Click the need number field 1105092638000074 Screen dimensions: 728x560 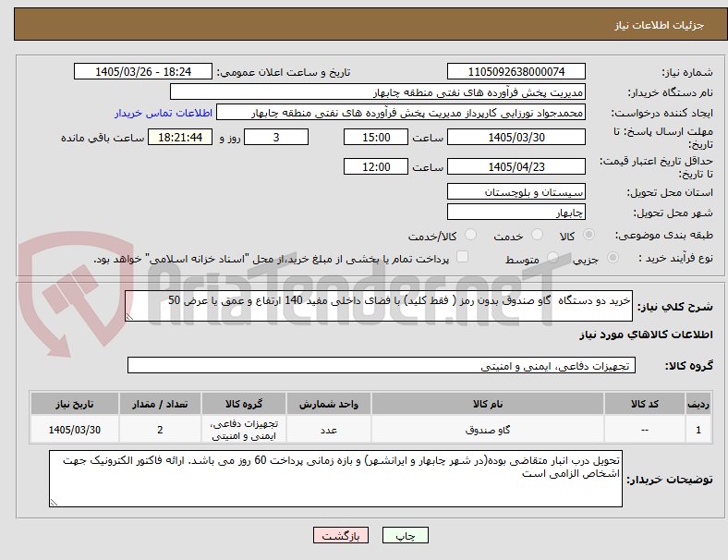coord(516,71)
